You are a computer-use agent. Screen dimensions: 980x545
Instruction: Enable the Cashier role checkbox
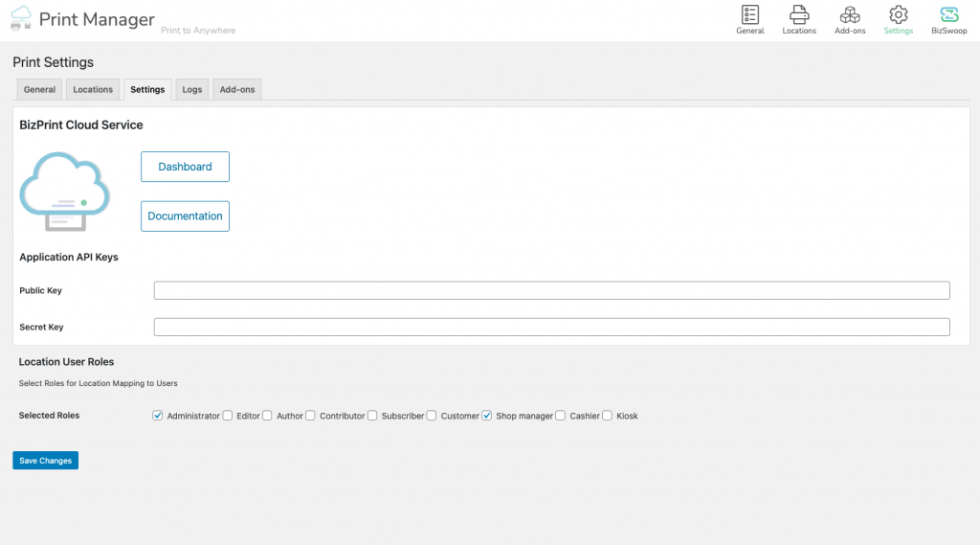pyautogui.click(x=561, y=416)
